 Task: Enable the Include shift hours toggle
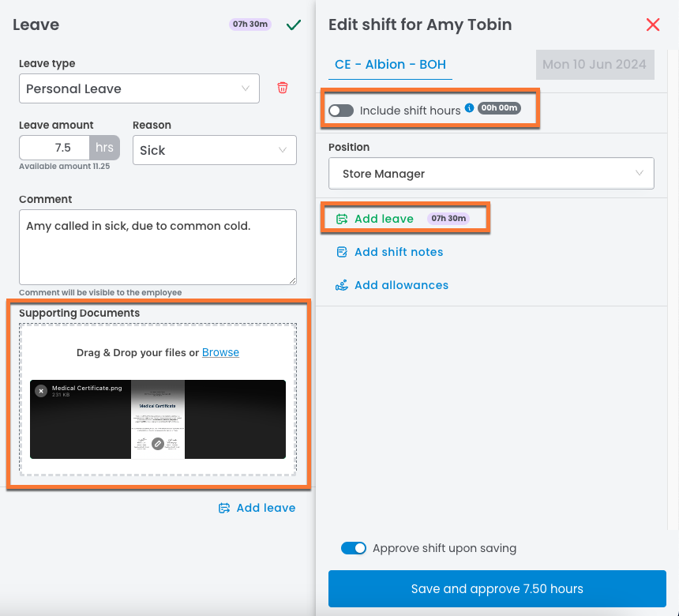point(341,111)
